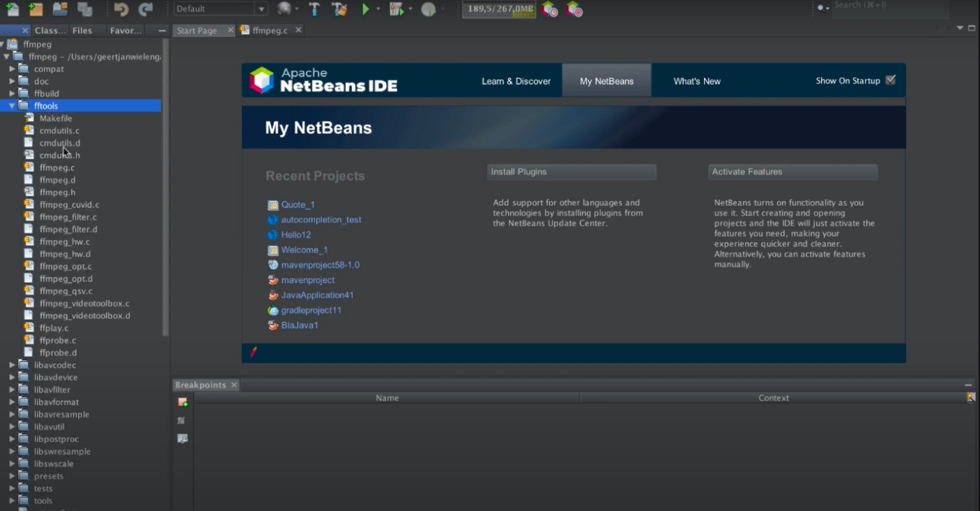
Task: Open recent project mavenproject58-1.0
Action: (x=321, y=265)
